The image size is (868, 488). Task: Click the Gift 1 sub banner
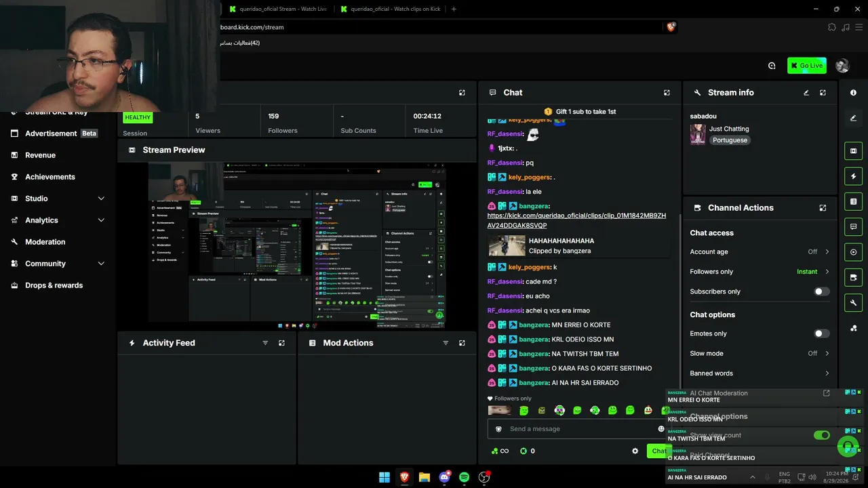point(580,112)
